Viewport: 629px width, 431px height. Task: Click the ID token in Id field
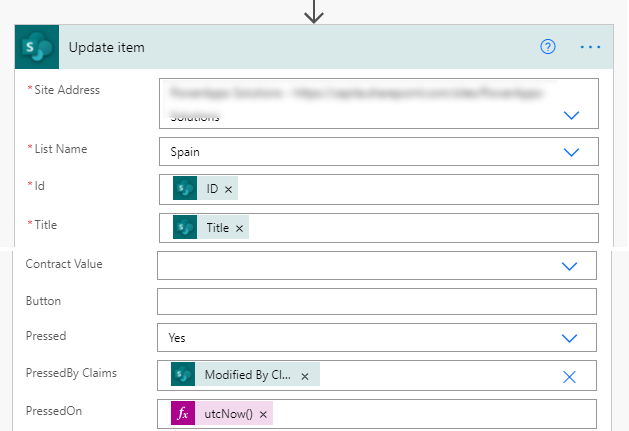pos(205,188)
